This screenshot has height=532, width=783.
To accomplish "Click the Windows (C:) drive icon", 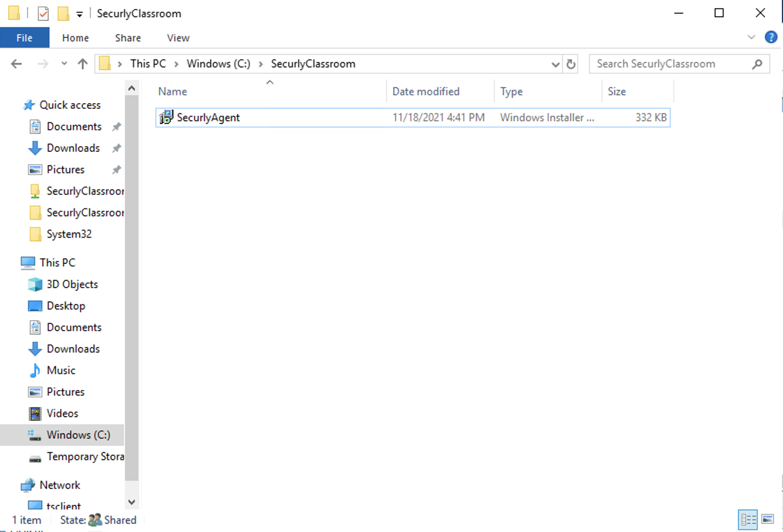I will [35, 435].
